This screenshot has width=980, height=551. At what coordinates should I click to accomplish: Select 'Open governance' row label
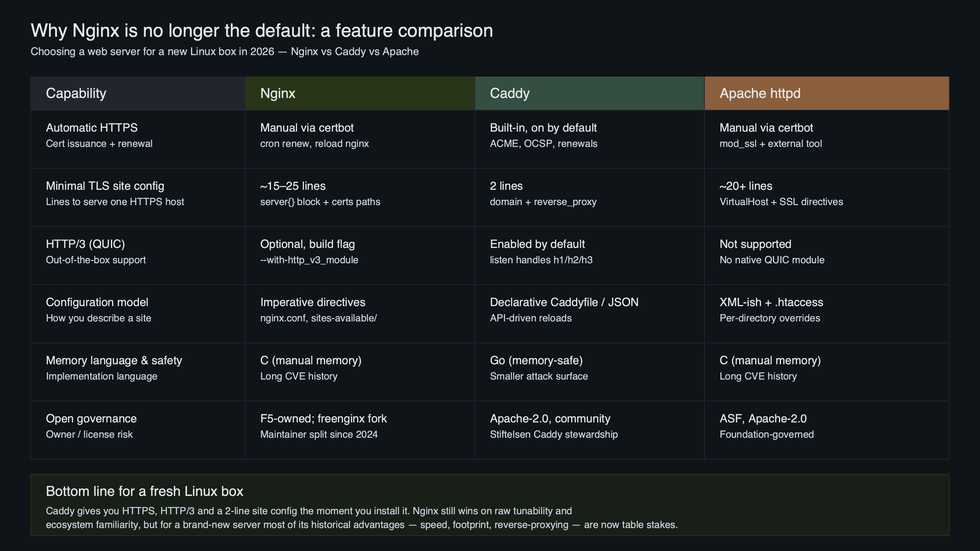(91, 419)
